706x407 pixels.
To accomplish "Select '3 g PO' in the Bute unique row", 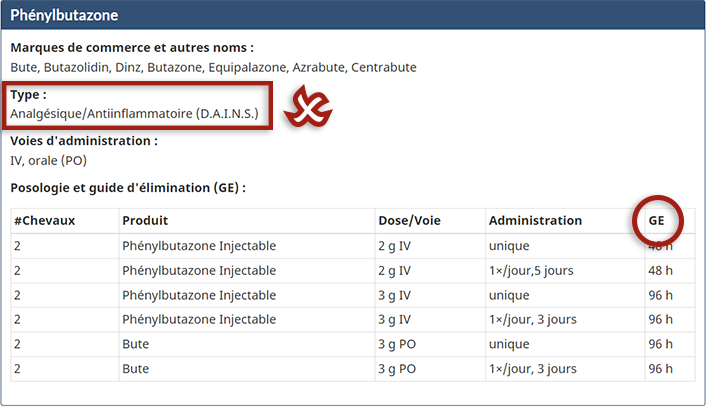I will pyautogui.click(x=397, y=344).
